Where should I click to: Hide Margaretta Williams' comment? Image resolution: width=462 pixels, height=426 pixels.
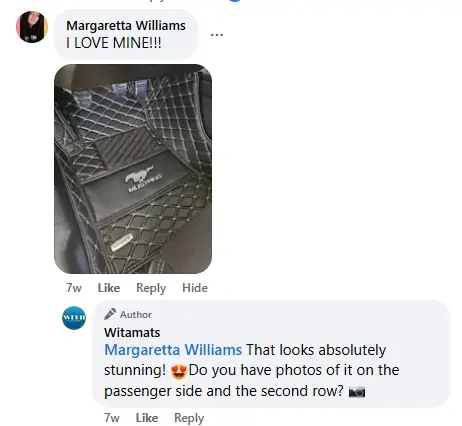[195, 288]
